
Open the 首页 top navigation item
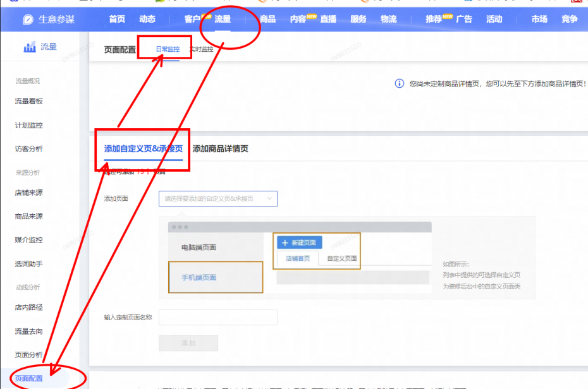pos(117,19)
